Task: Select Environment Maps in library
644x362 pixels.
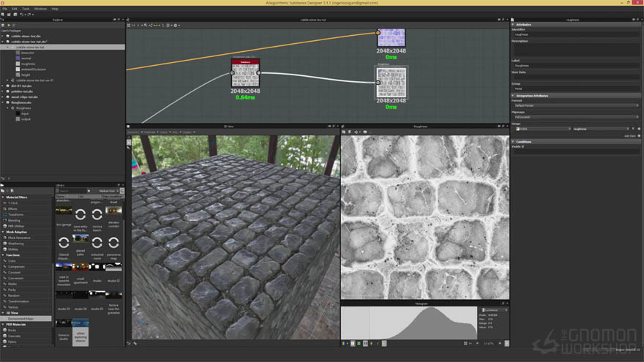Action: tap(26, 319)
